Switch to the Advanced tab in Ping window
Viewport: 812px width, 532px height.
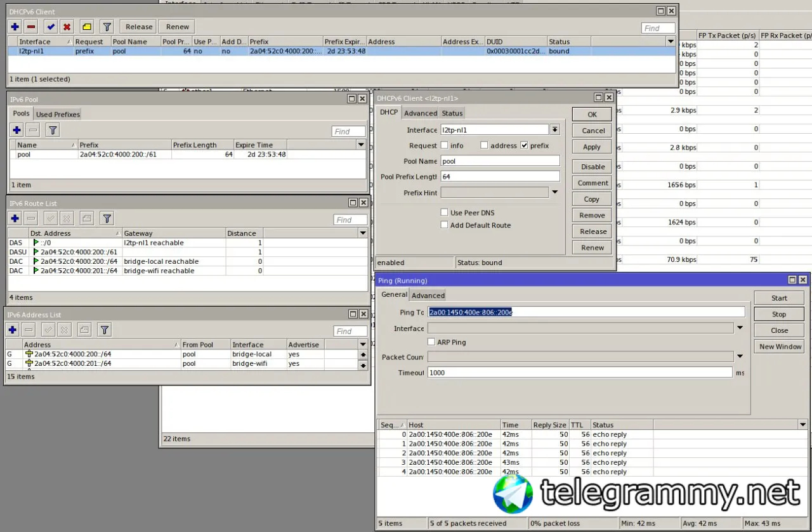click(x=428, y=295)
